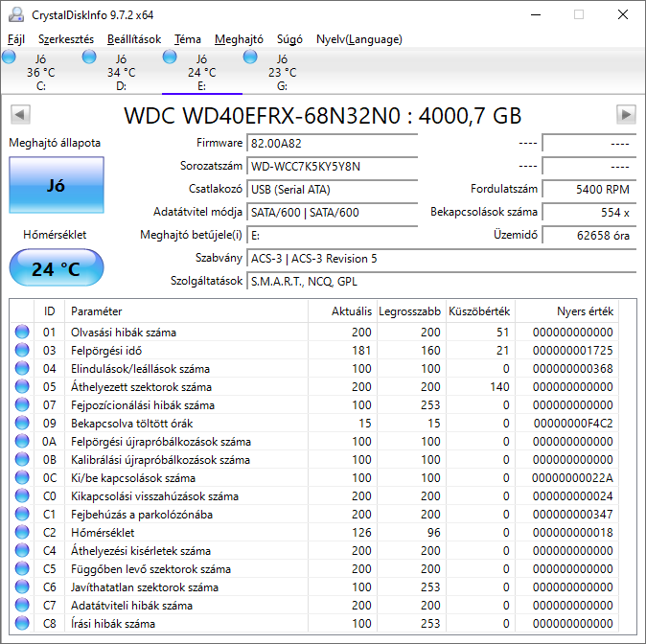The height and width of the screenshot is (644, 646).
Task: Open the Fájl menu
Action: (16, 39)
